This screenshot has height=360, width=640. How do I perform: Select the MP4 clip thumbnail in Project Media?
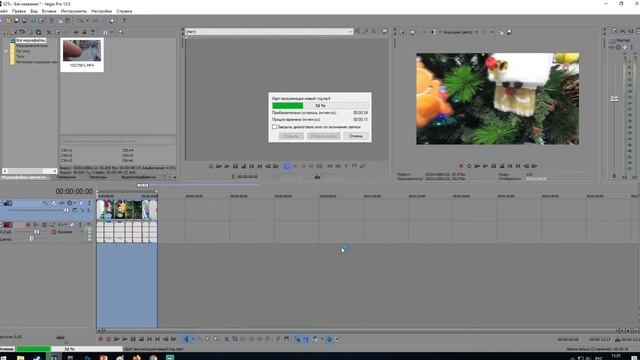pos(82,54)
